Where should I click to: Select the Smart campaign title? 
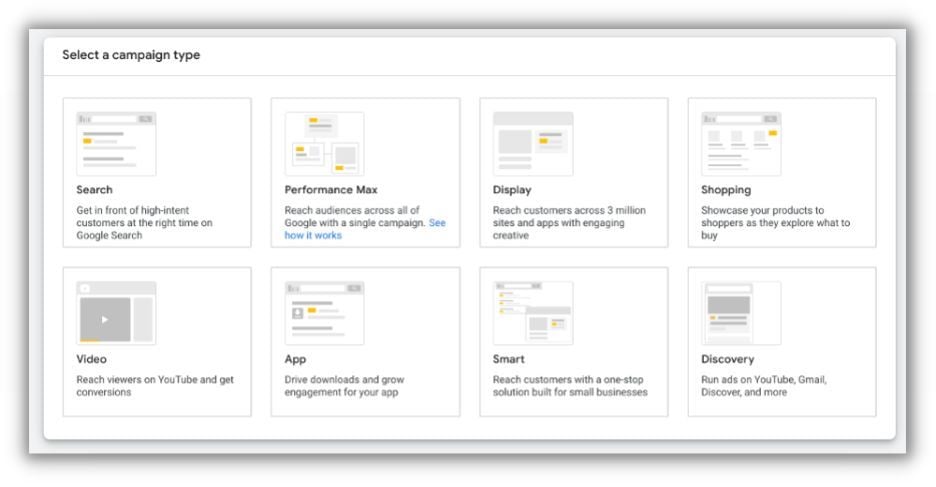[x=509, y=359]
